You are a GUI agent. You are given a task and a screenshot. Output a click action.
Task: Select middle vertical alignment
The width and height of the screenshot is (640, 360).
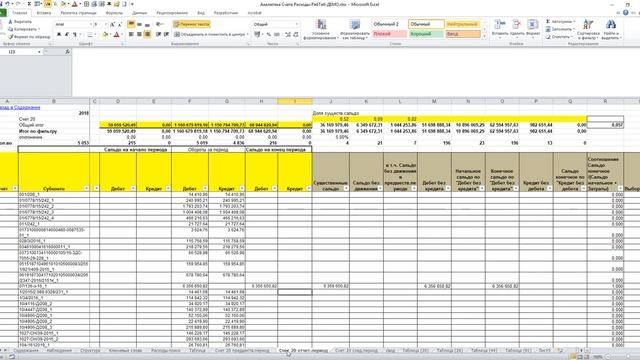point(139,24)
